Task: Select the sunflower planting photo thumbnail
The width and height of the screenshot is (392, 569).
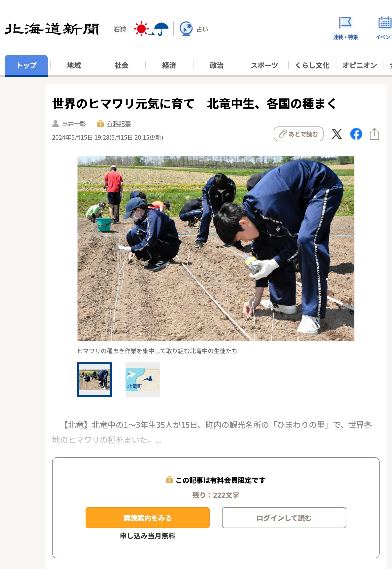Action: pos(94,379)
